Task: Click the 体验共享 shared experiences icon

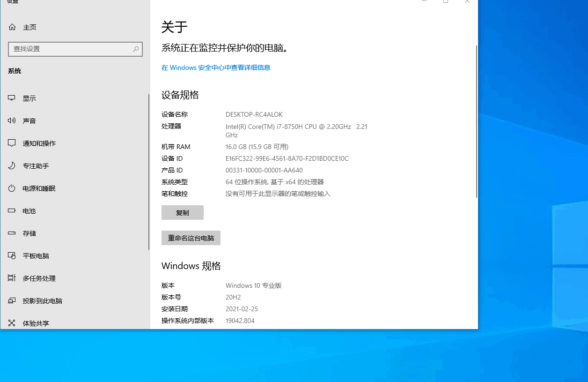Action: (12, 323)
